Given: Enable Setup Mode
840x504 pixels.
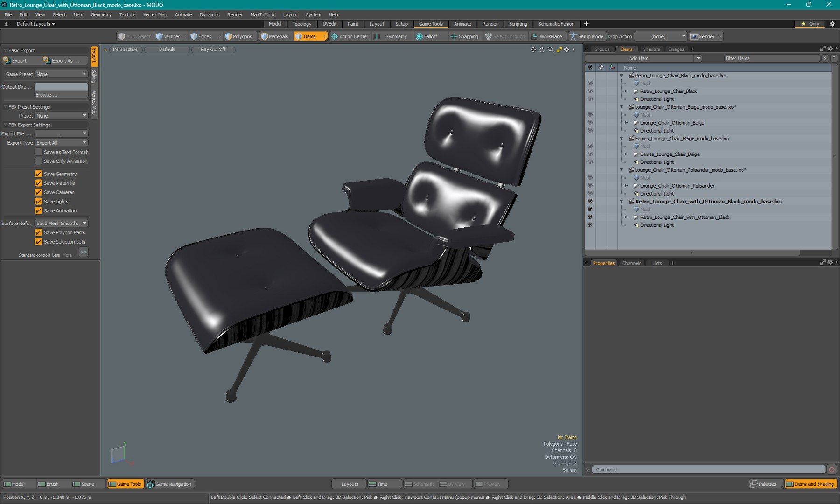Looking at the screenshot, I should pyautogui.click(x=587, y=36).
